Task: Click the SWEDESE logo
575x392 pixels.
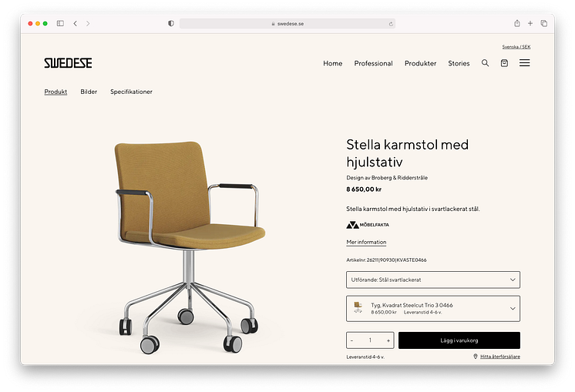Action: (68, 63)
